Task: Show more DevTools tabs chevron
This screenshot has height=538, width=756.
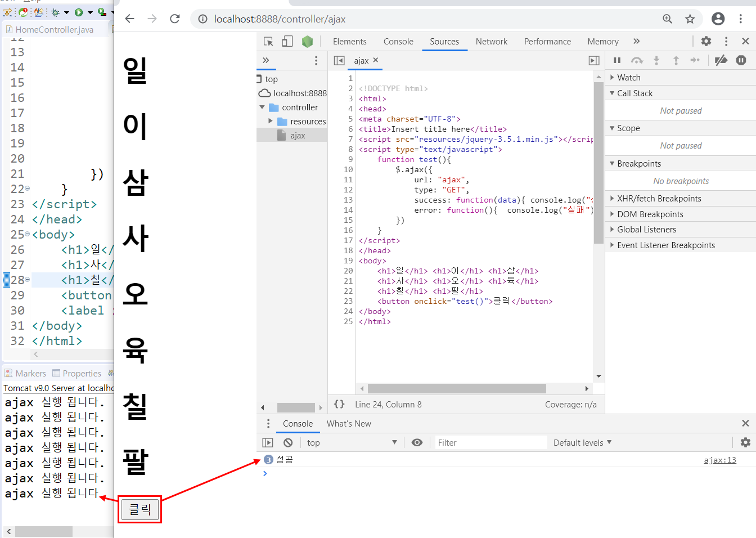Action: click(x=636, y=41)
